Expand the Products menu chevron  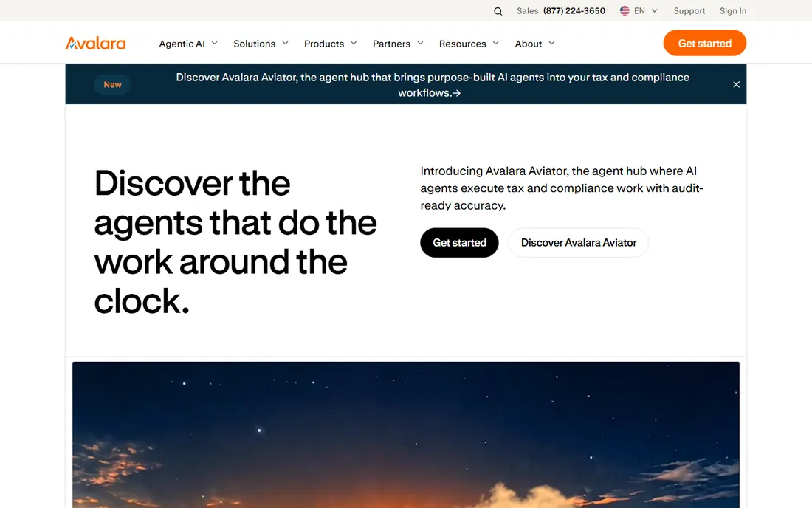point(354,43)
